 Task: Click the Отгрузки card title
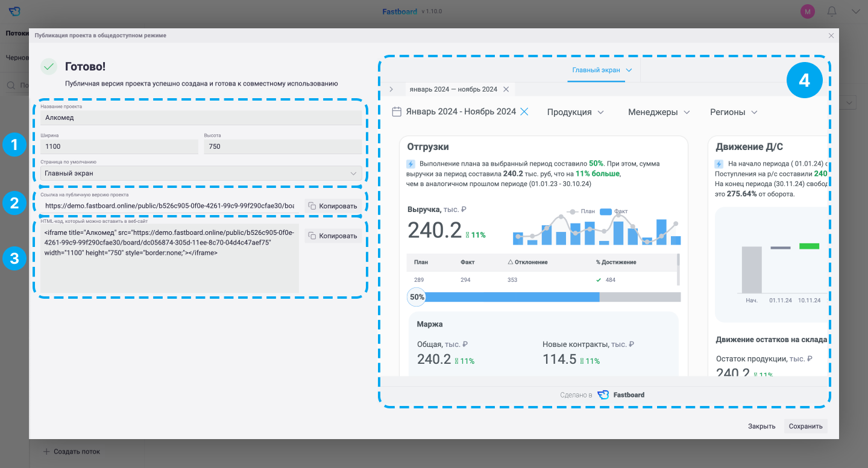[428, 146]
